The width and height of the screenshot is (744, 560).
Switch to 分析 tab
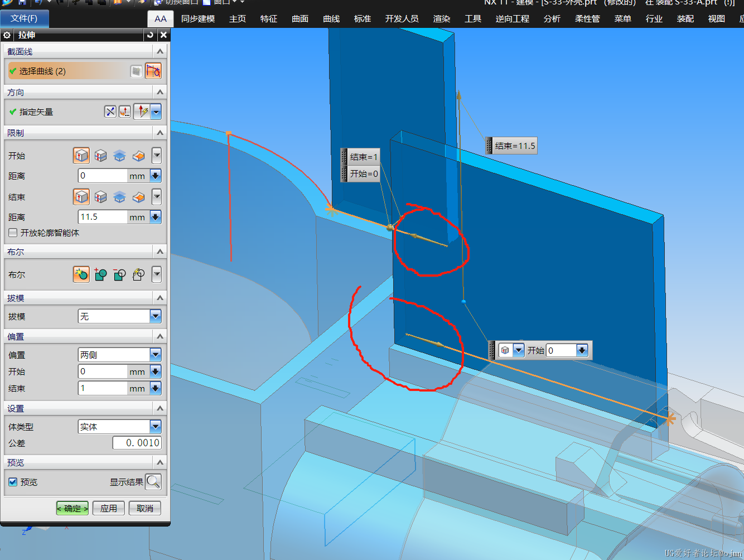[552, 19]
